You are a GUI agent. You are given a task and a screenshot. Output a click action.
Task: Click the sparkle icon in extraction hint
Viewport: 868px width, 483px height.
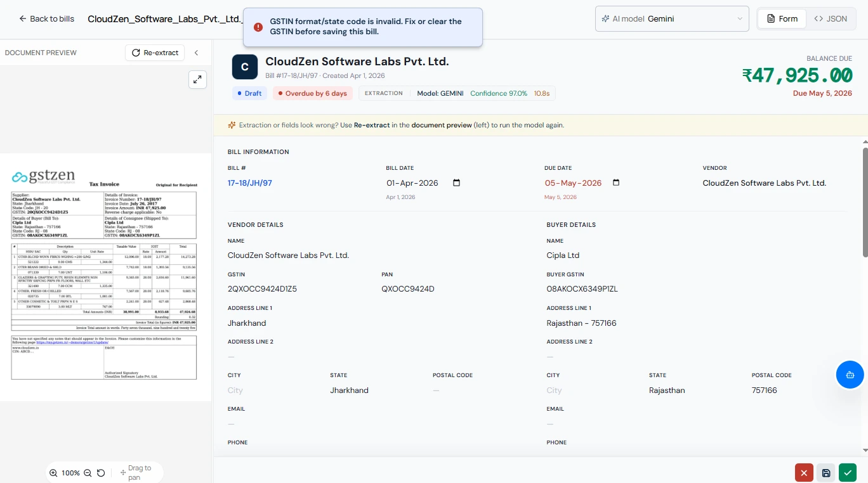(232, 126)
